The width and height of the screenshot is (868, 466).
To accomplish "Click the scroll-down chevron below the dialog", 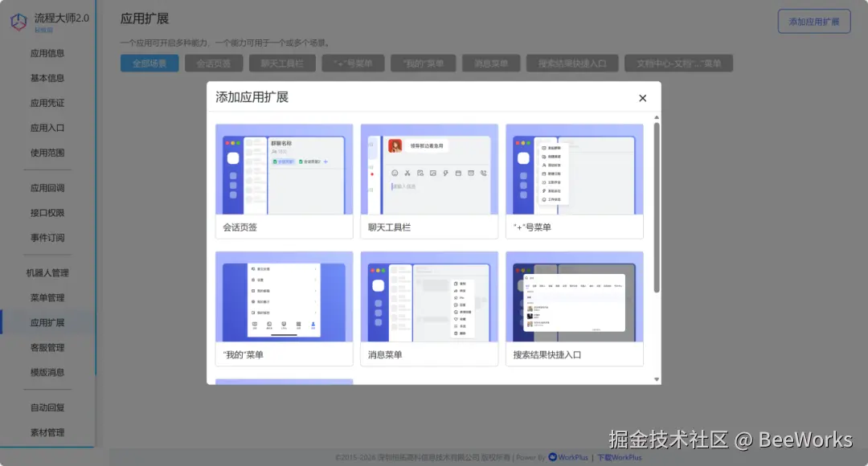I will 655,378.
